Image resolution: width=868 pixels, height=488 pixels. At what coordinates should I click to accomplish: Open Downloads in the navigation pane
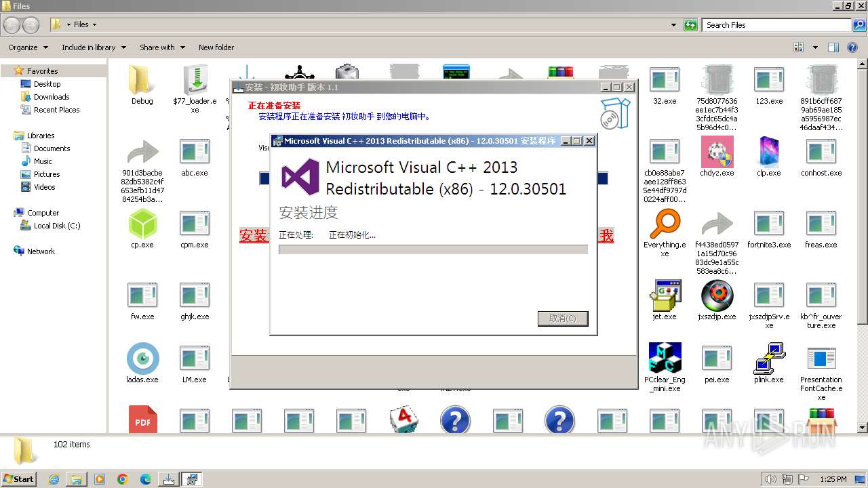[52, 97]
